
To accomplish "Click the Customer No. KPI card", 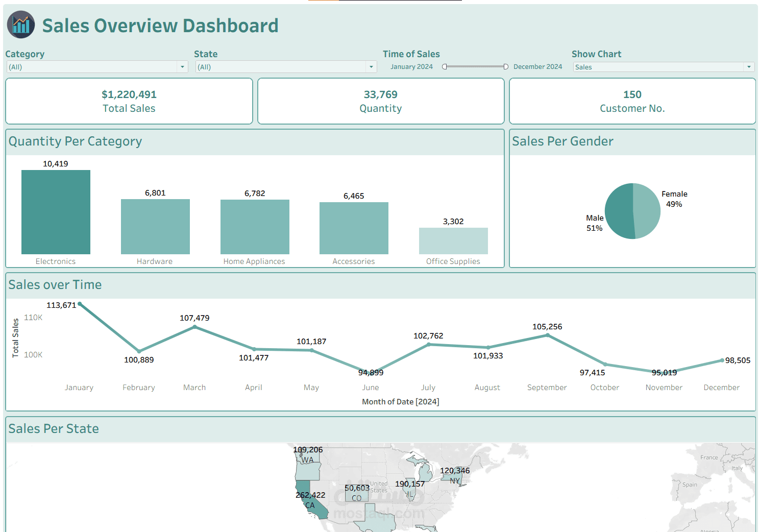I will (632, 101).
